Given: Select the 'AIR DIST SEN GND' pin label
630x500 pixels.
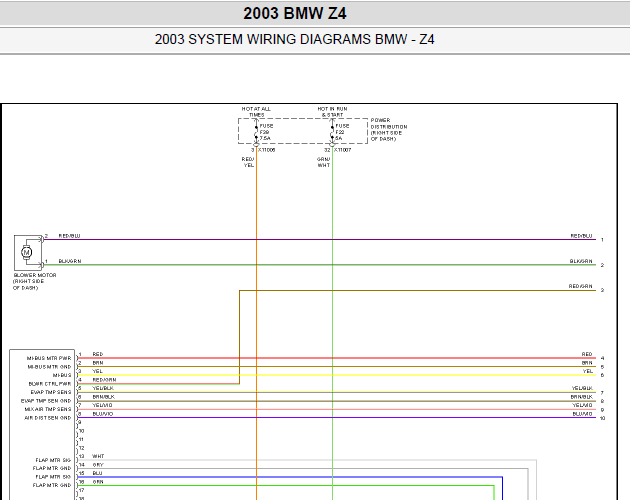Looking at the screenshot, I should pyautogui.click(x=48, y=418).
